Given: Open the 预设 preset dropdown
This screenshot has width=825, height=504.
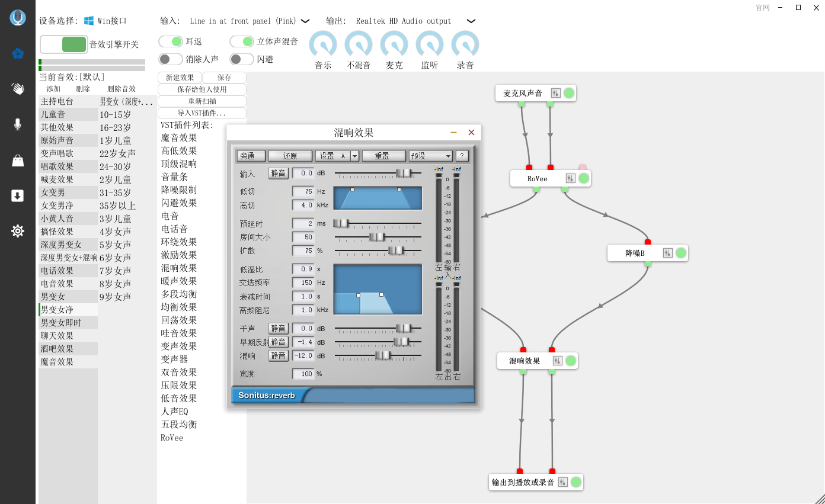Looking at the screenshot, I should [x=431, y=156].
